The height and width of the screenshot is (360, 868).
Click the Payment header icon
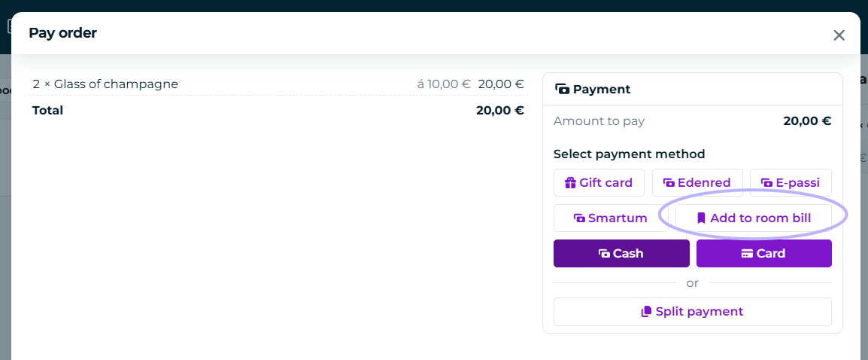(562, 90)
